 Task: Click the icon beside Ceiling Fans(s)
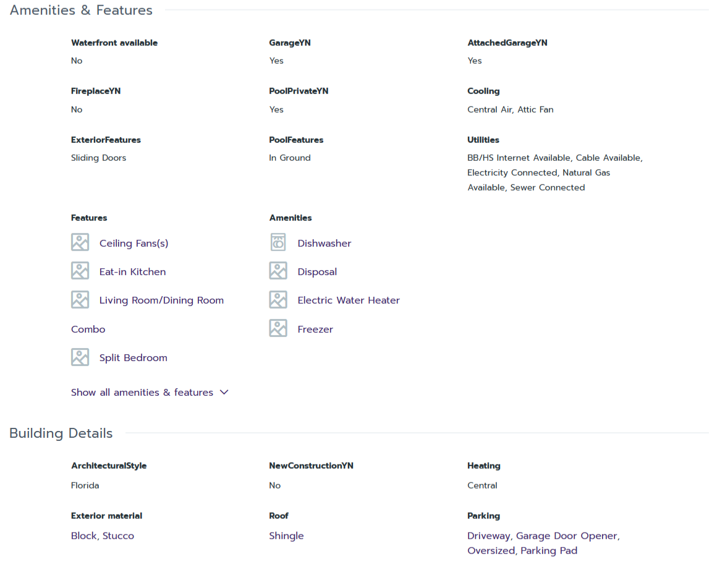click(x=80, y=242)
